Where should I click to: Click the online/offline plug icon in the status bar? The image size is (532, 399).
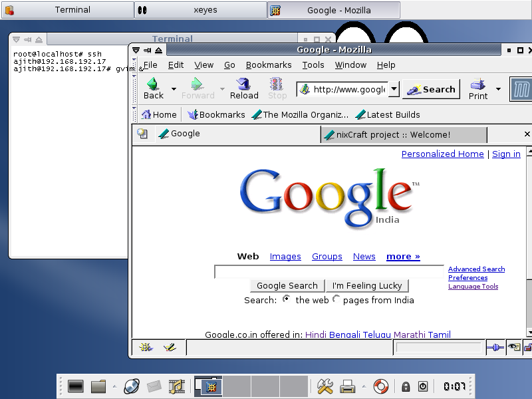(x=495, y=347)
